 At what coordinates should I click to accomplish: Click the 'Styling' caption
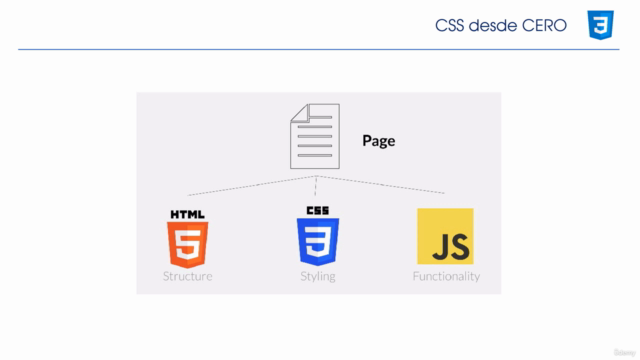click(x=318, y=277)
